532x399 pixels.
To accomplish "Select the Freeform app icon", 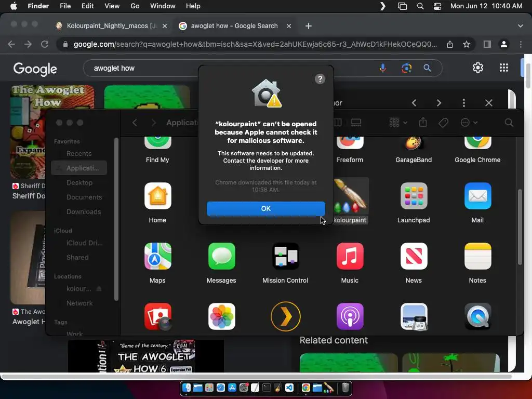I will click(x=350, y=143).
